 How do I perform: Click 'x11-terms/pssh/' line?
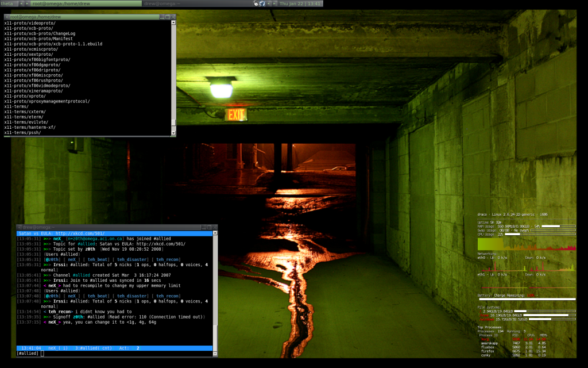22,133
